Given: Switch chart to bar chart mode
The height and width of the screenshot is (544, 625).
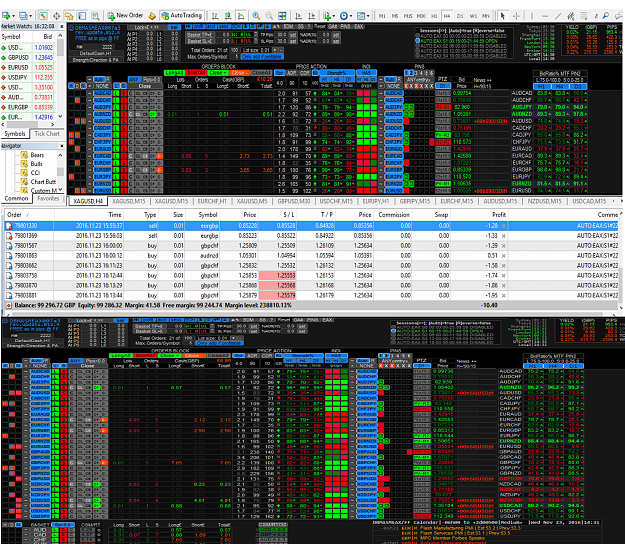Looking at the screenshot, I should click(215, 16).
